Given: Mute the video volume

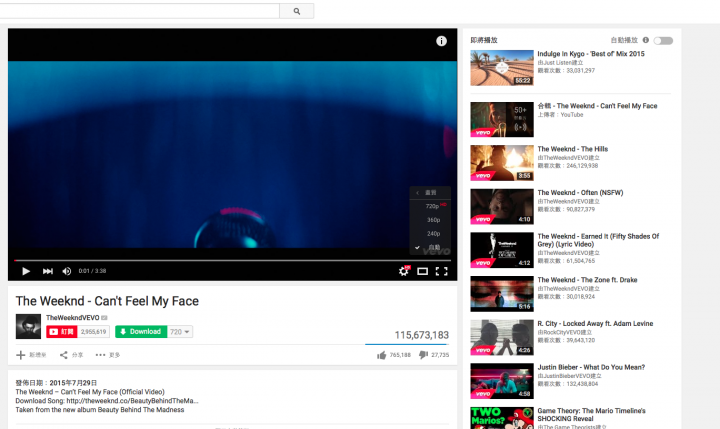Looking at the screenshot, I should [67, 271].
